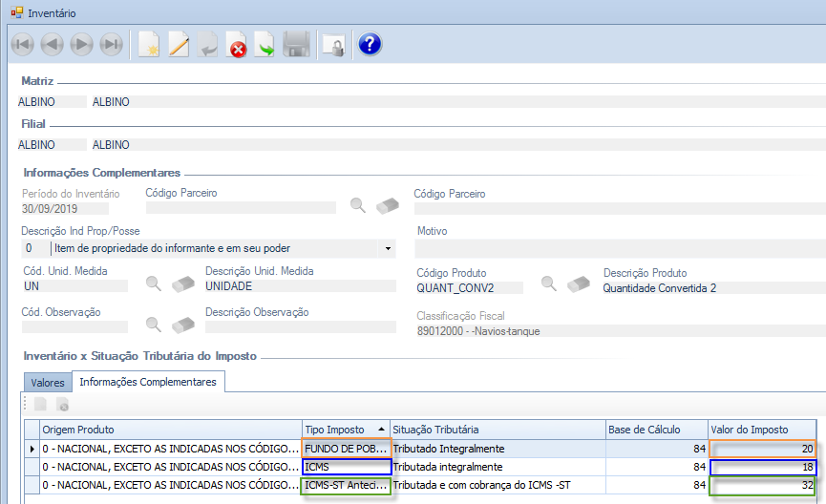This screenshot has width=826, height=504.
Task: Search Código Parceiro with magnifier icon
Action: coord(358,204)
